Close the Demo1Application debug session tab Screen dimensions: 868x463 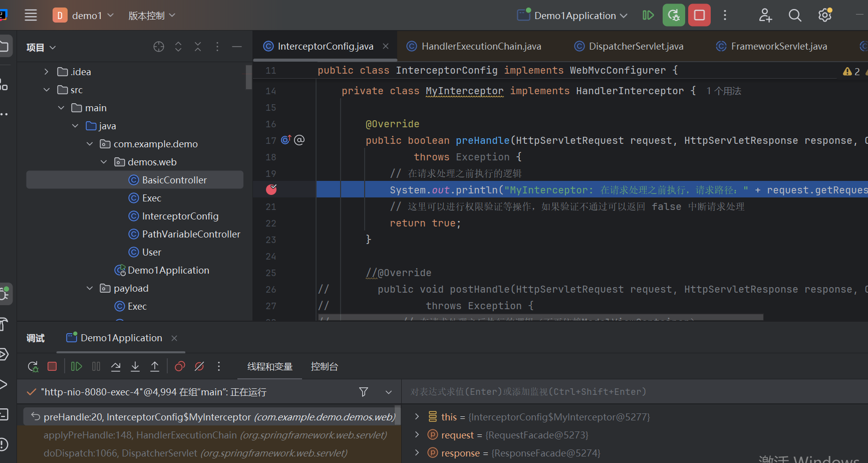tap(174, 338)
